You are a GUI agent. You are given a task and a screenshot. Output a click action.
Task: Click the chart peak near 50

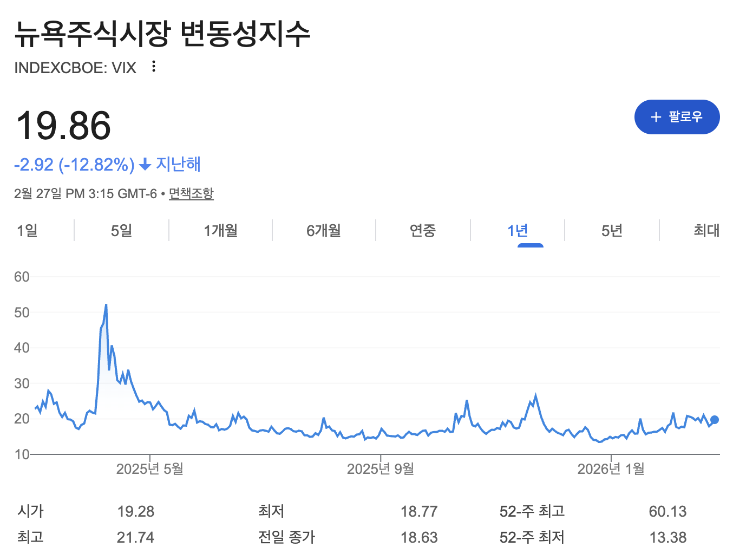point(106,305)
